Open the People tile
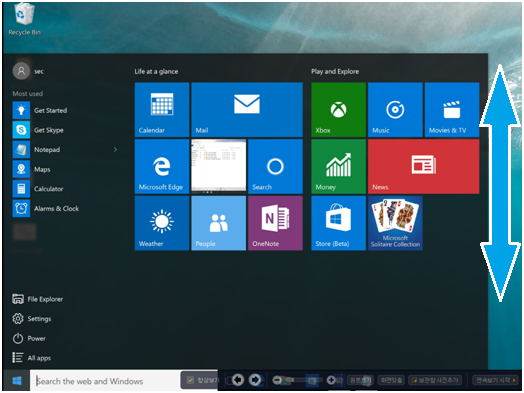Viewport: 524px width, 393px height. [219, 223]
